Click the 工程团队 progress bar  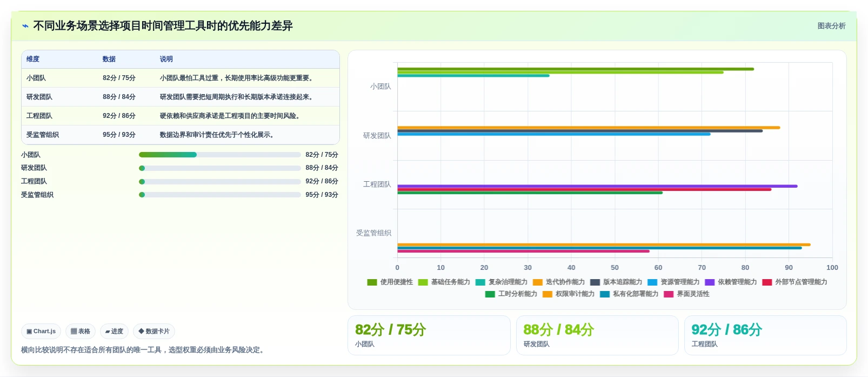(219, 182)
